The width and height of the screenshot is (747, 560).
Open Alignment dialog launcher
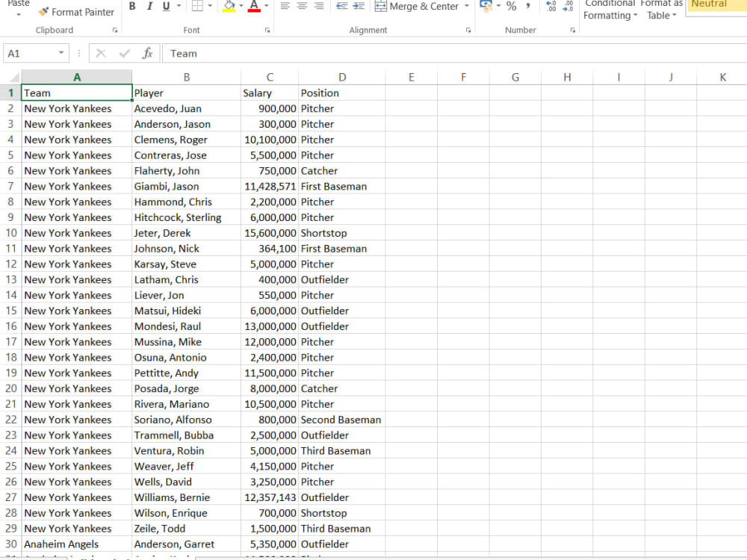468,30
